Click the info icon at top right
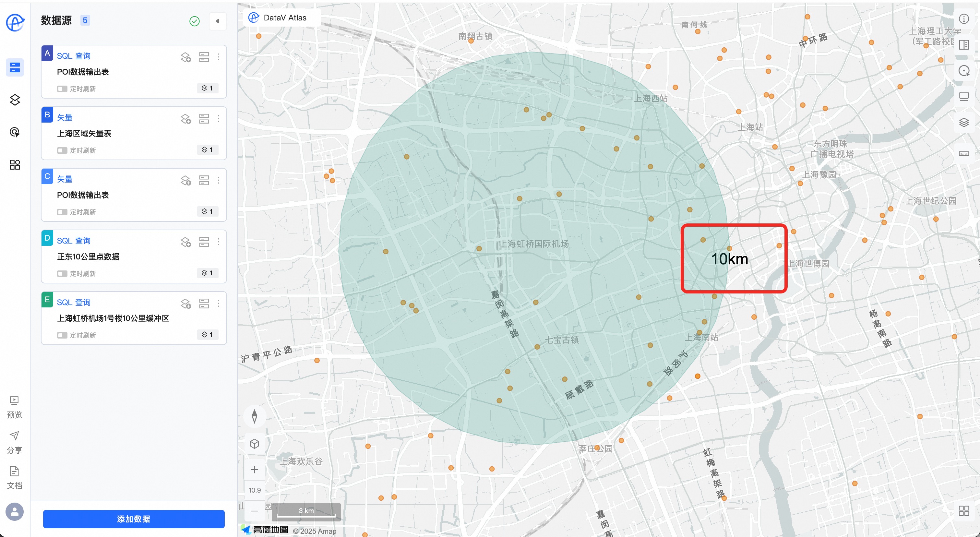Image resolution: width=980 pixels, height=537 pixels. coord(964,18)
